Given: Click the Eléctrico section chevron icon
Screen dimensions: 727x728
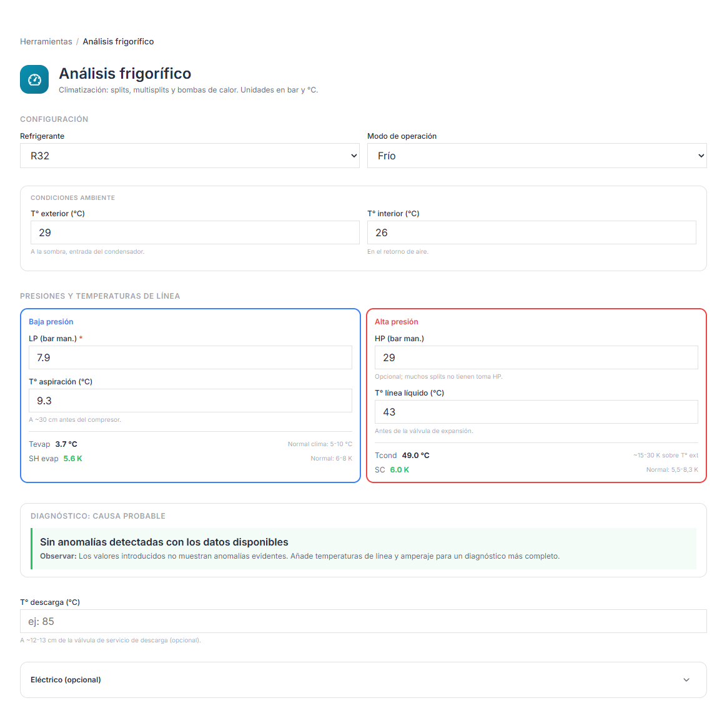Looking at the screenshot, I should (686, 680).
